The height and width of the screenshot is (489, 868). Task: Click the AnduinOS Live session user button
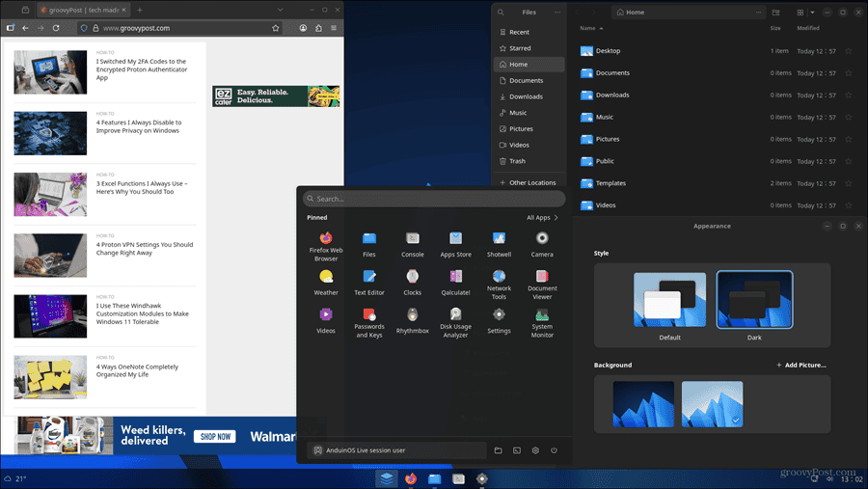[397, 450]
